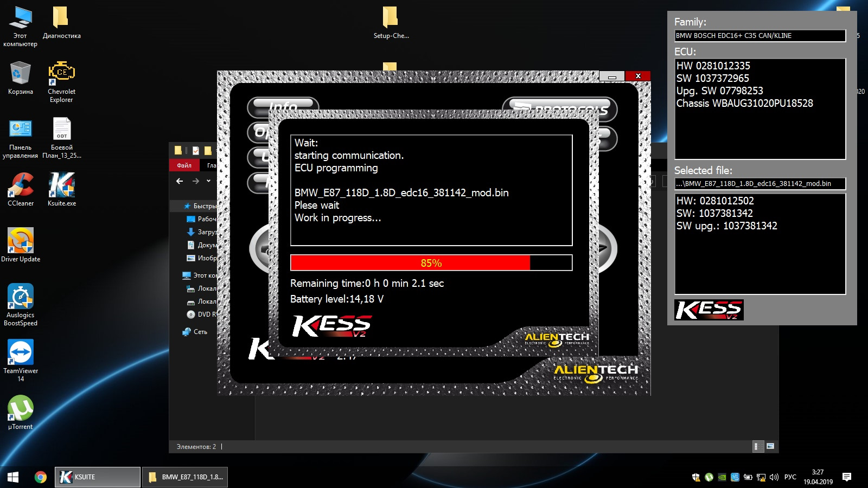The image size is (868, 488).
Task: Open Intel graphics tray icon
Action: coord(735,477)
